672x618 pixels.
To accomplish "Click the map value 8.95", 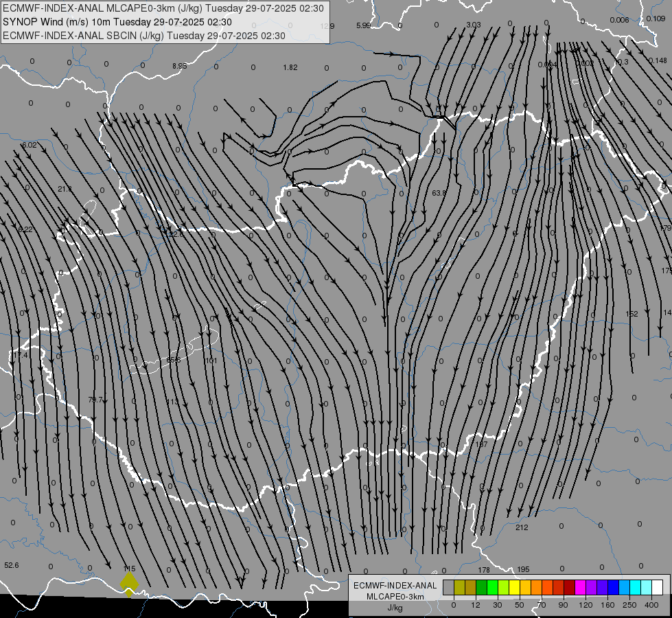I will coord(180,66).
